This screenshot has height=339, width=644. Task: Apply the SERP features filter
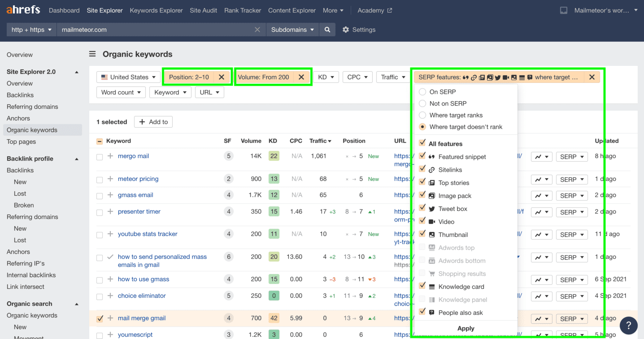pyautogui.click(x=466, y=328)
